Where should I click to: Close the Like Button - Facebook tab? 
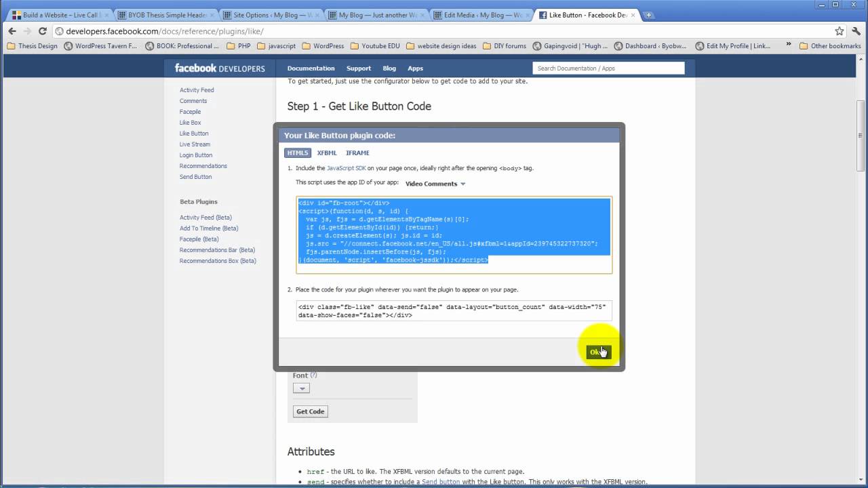click(633, 15)
